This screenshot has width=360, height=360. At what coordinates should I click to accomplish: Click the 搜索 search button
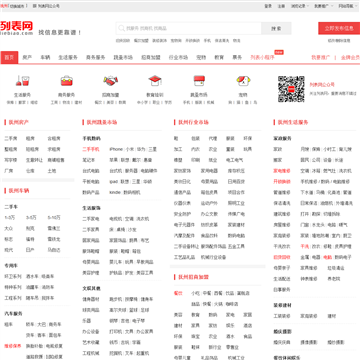pos(276,29)
